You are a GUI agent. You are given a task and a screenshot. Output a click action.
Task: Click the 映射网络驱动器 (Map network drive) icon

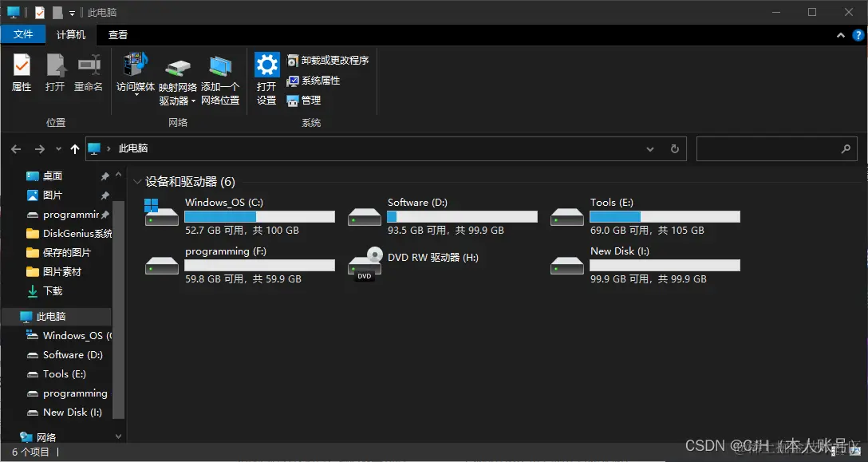tap(177, 76)
